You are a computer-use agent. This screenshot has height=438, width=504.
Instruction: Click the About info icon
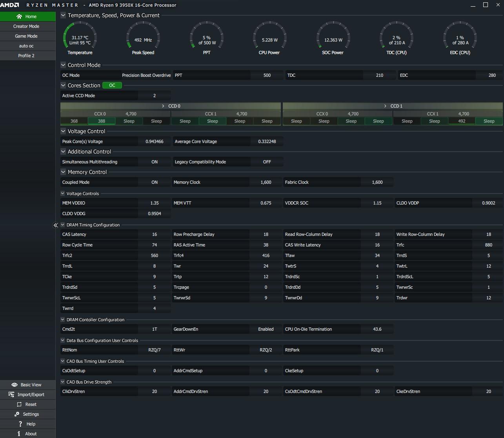19,434
